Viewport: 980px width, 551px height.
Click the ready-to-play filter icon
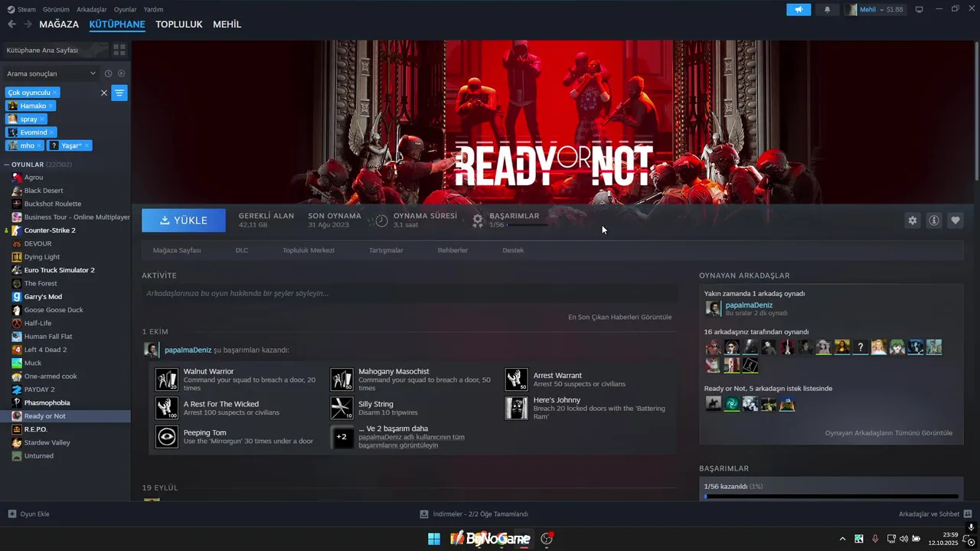(121, 73)
